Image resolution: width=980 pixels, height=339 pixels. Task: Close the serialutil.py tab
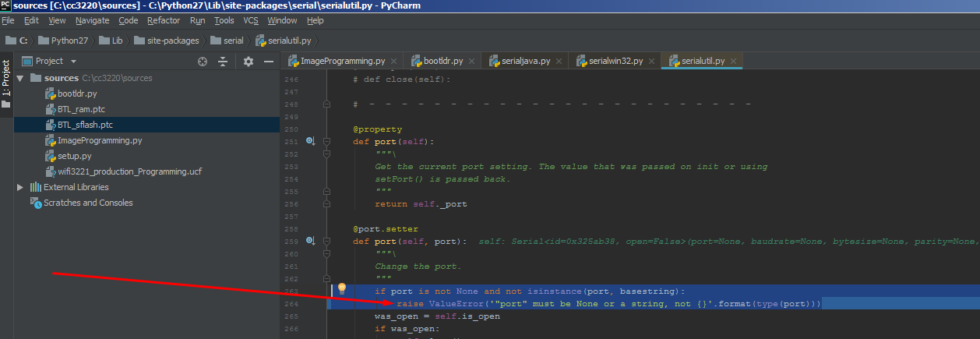point(733,61)
